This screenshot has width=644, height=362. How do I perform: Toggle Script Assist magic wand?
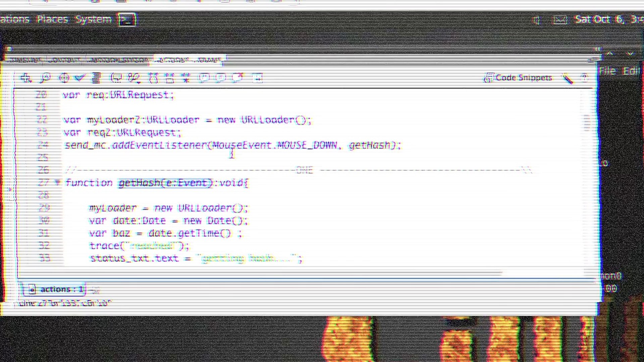click(x=568, y=78)
